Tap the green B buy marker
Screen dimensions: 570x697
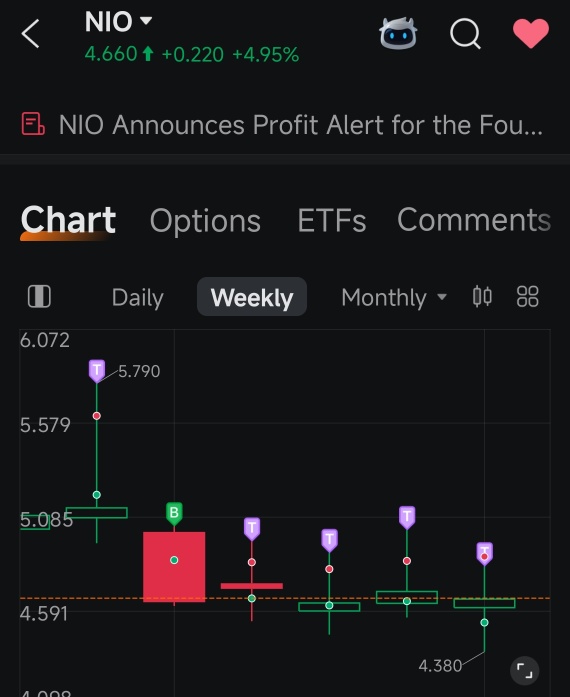[174, 513]
